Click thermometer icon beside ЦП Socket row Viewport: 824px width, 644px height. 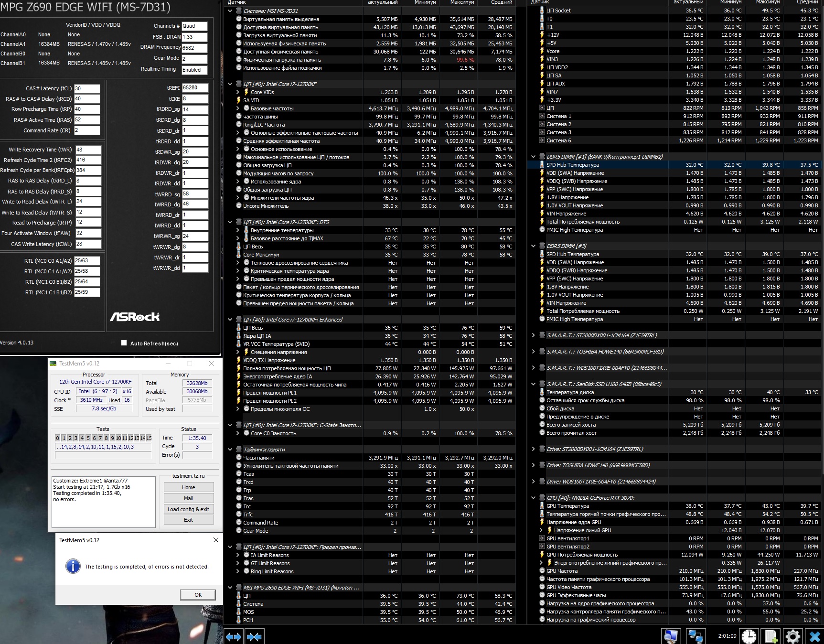click(x=542, y=11)
